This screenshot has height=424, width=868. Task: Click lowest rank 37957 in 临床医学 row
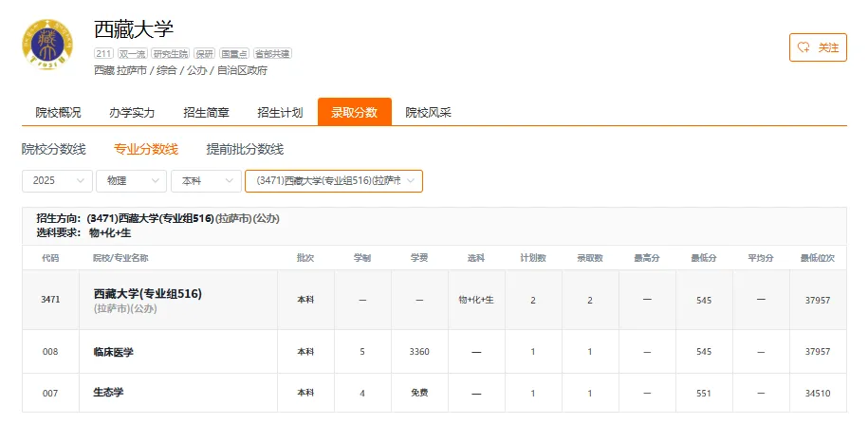point(818,352)
